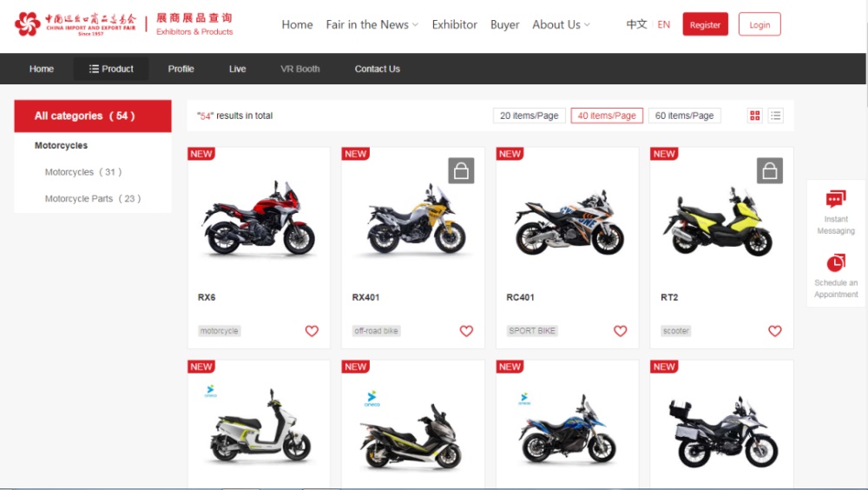
Task: Select Motorcycles parent category
Action: coord(61,145)
